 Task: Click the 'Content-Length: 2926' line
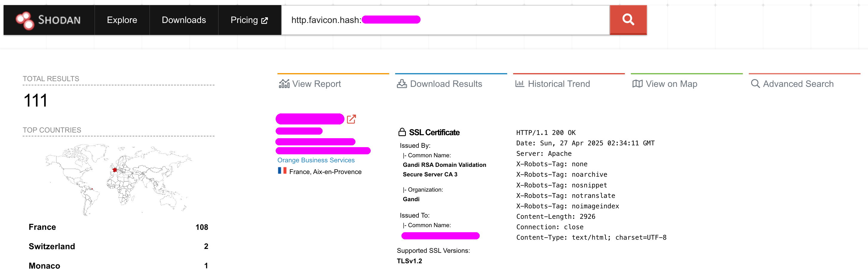tap(556, 216)
